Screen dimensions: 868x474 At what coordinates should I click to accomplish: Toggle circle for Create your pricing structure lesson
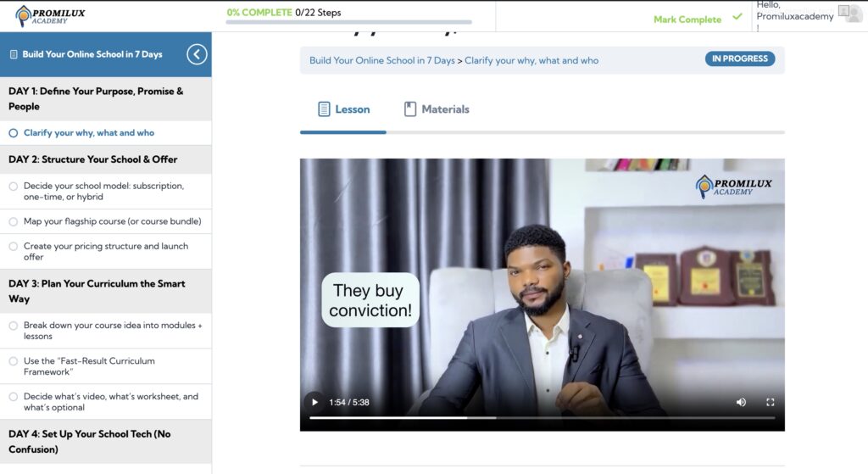[x=14, y=247]
